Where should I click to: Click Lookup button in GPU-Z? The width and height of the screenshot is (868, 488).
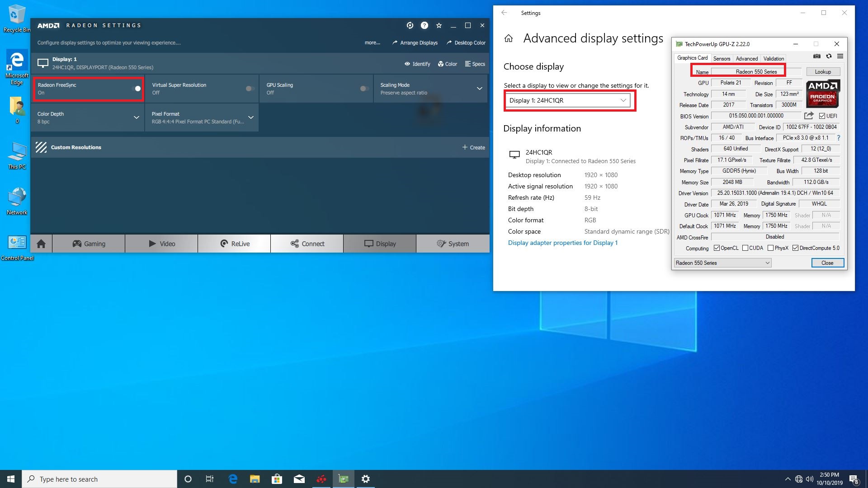click(x=823, y=72)
